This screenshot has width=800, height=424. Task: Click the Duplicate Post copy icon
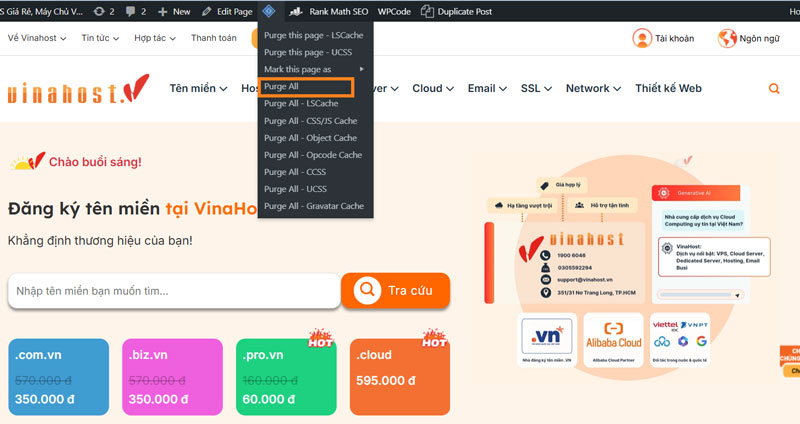click(x=427, y=11)
